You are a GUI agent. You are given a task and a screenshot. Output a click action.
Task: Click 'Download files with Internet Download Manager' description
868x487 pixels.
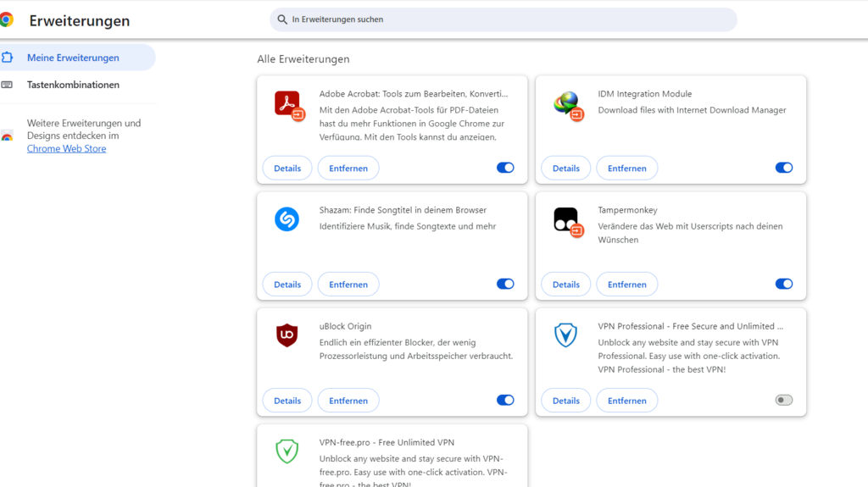(x=692, y=110)
